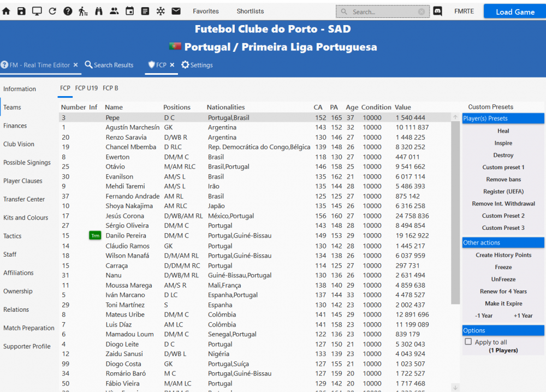This screenshot has width=546, height=392.
Task: Collapse the Options section header
Action: click(503, 330)
